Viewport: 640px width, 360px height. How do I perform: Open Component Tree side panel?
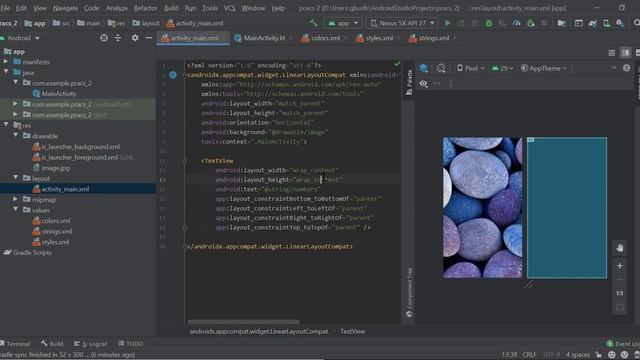click(x=409, y=292)
